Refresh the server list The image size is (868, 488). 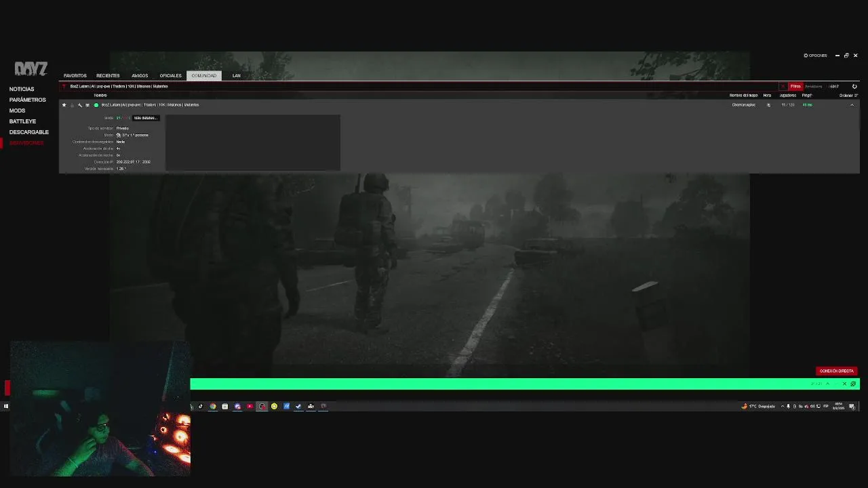854,86
